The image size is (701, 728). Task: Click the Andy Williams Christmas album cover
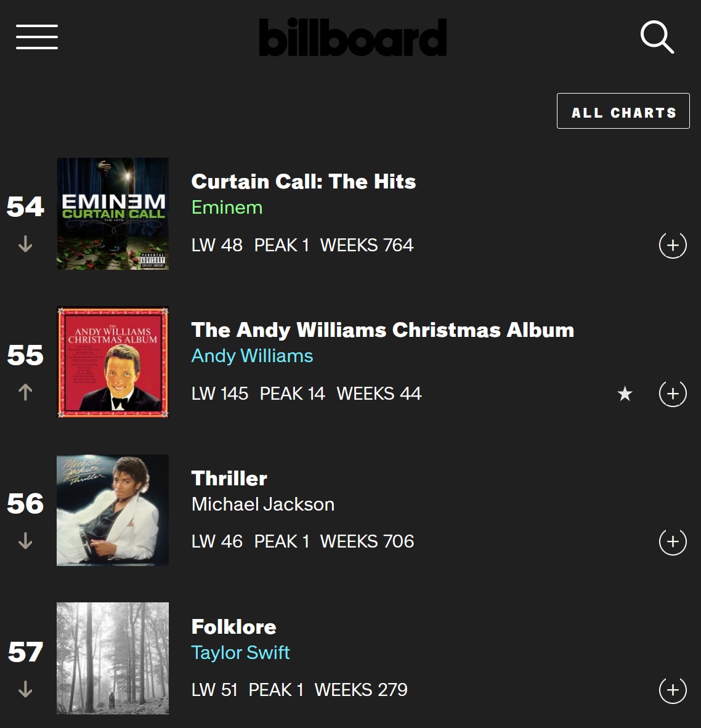tap(113, 362)
